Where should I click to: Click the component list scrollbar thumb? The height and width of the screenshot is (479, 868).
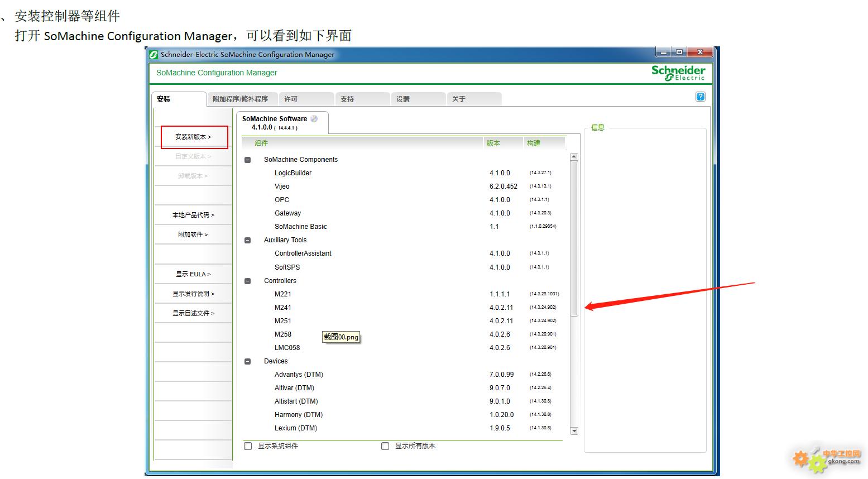pos(574,239)
